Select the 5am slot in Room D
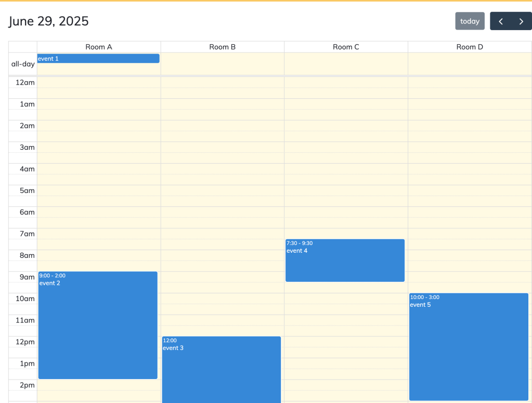Image resolution: width=532 pixels, height=403 pixels. click(x=469, y=196)
